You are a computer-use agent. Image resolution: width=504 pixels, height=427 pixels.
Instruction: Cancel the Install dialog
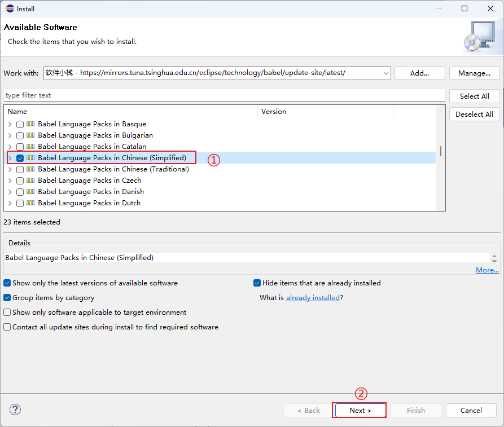[x=471, y=410]
